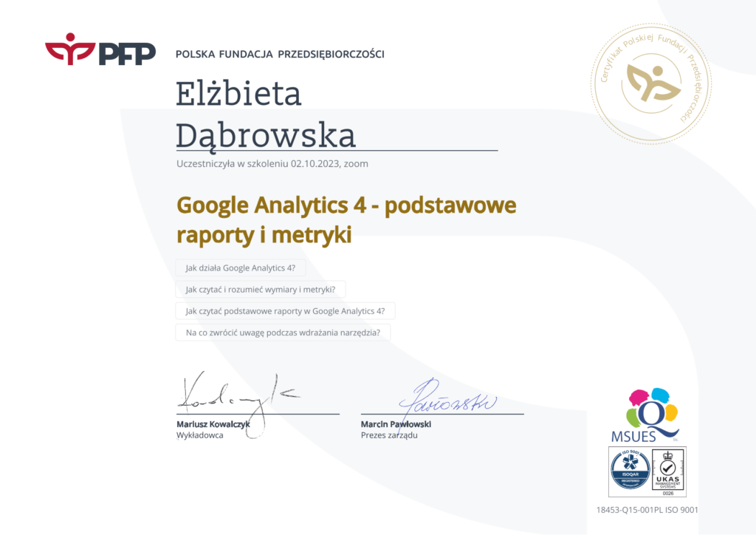This screenshot has width=756, height=535.
Task: Click certificate number '18453-Q15-001PL ISO 9001'
Action: tap(647, 510)
